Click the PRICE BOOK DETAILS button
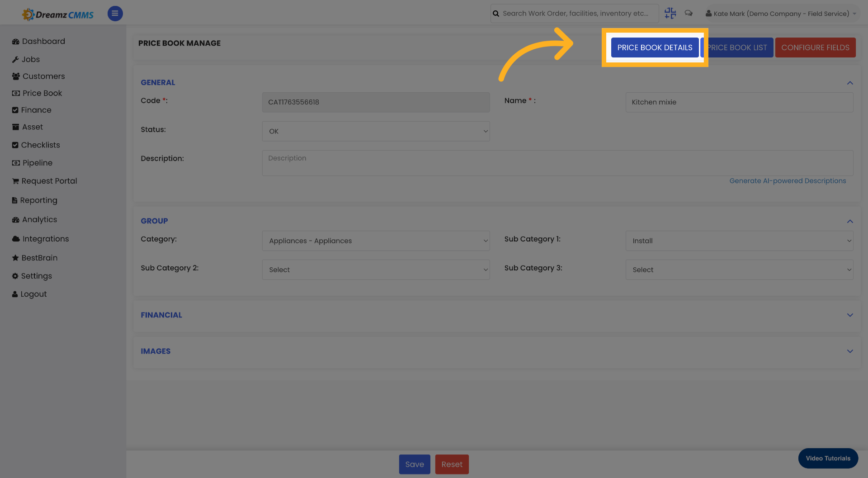This screenshot has width=868, height=478. coord(655,47)
